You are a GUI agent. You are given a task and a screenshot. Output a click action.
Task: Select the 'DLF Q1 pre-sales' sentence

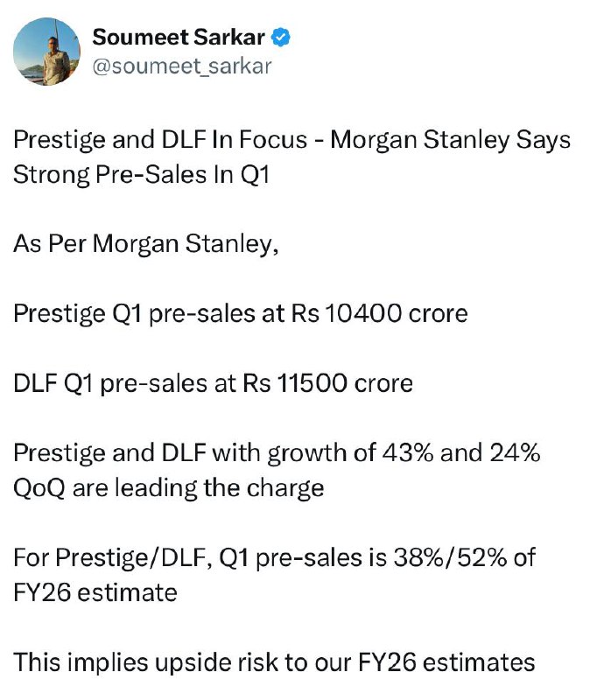point(213,384)
